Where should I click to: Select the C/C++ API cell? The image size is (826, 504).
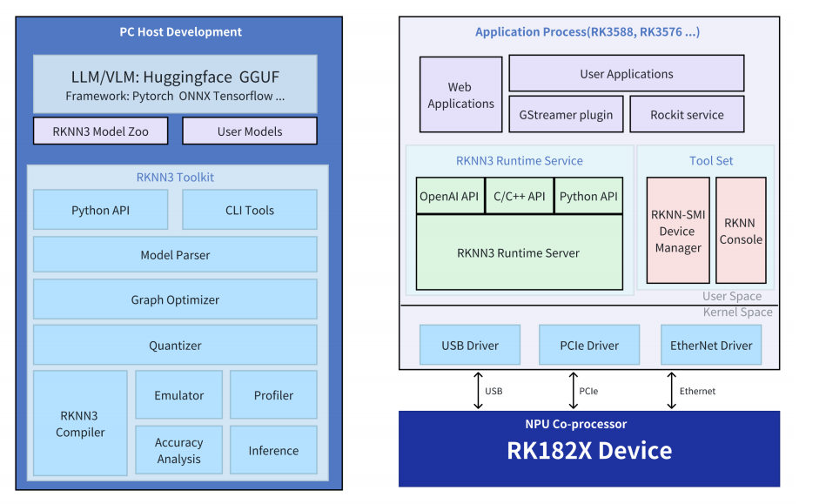520,196
